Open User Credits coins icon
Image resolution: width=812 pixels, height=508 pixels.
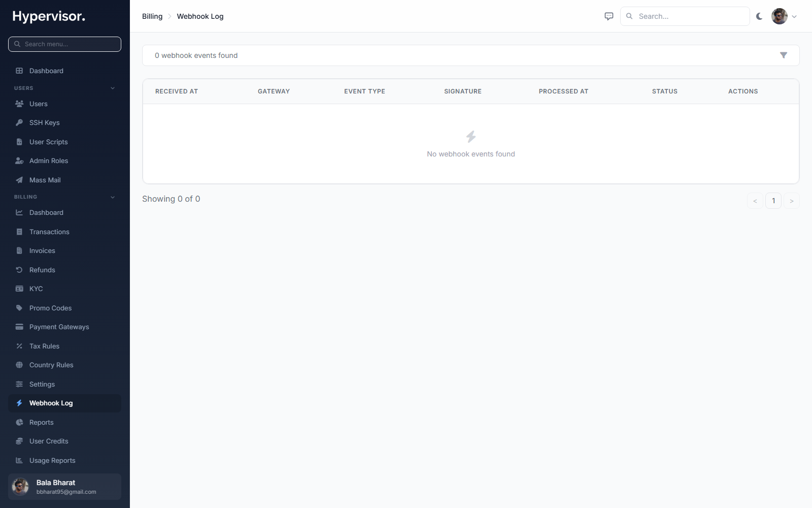point(19,441)
